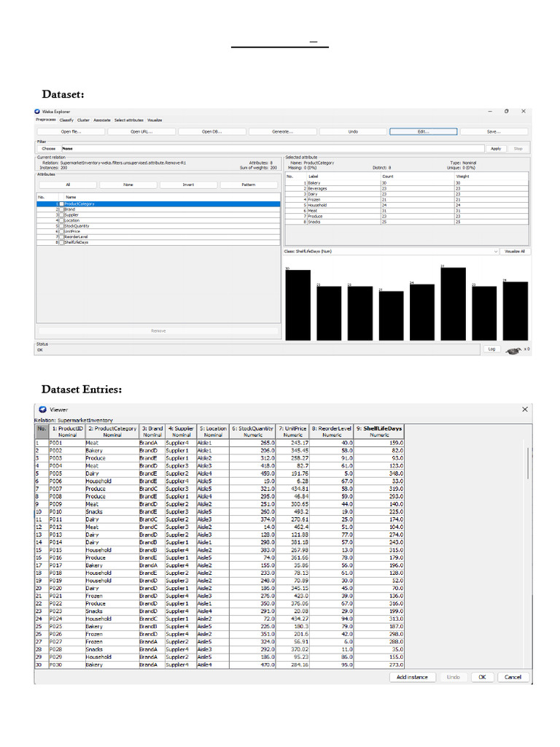Click Undo in the Explorer toolbar
Viewport: 560px width, 747px height.
click(353, 131)
